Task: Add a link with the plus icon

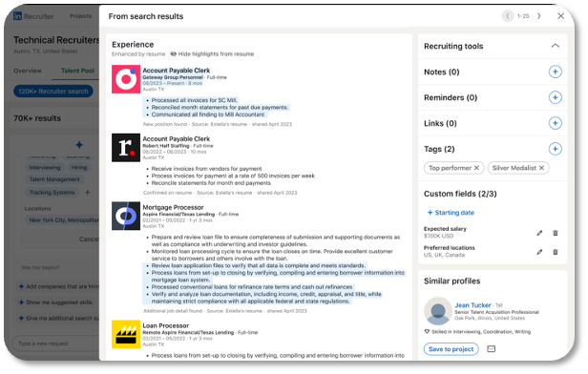Action: coord(555,123)
